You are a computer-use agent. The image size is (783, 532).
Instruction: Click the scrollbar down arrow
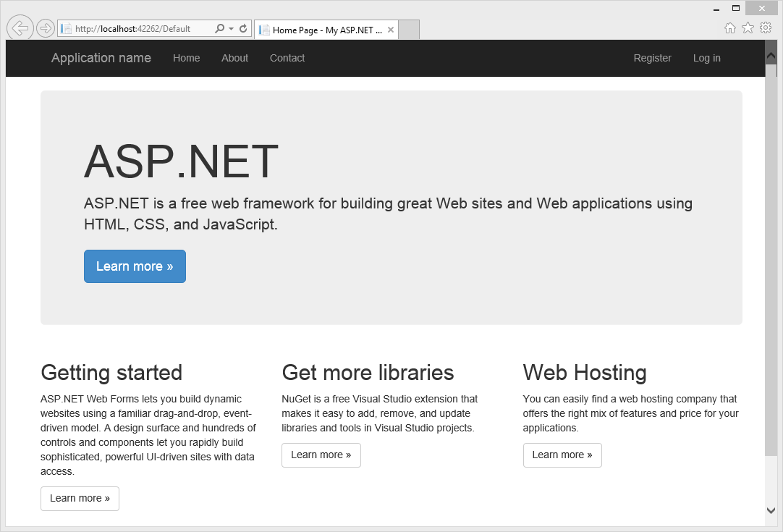coord(771,510)
